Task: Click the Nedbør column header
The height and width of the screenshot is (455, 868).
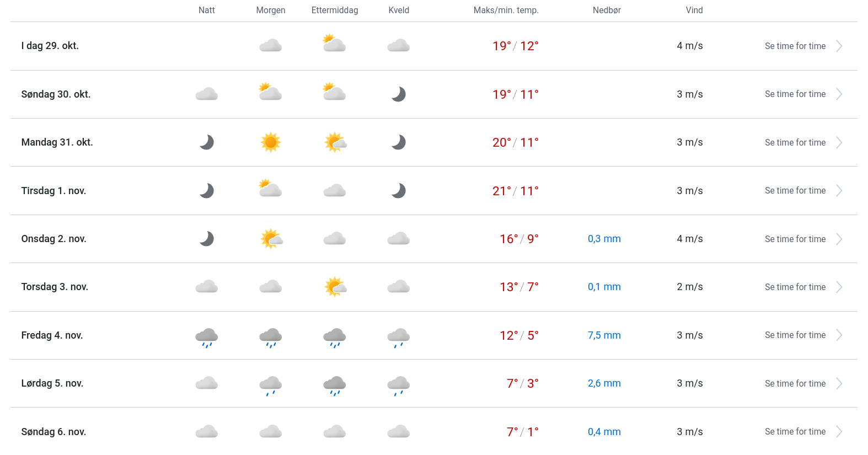Action: click(x=607, y=10)
